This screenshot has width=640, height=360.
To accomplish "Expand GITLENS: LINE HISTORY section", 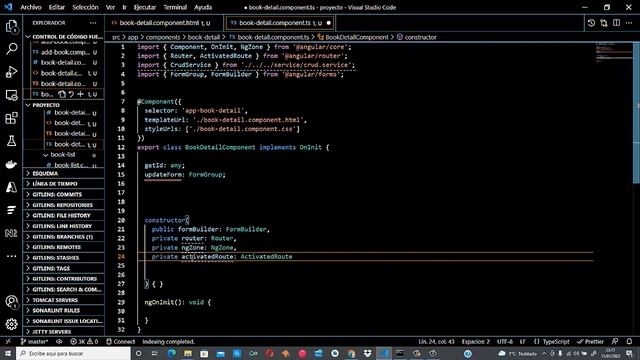I will [x=63, y=226].
